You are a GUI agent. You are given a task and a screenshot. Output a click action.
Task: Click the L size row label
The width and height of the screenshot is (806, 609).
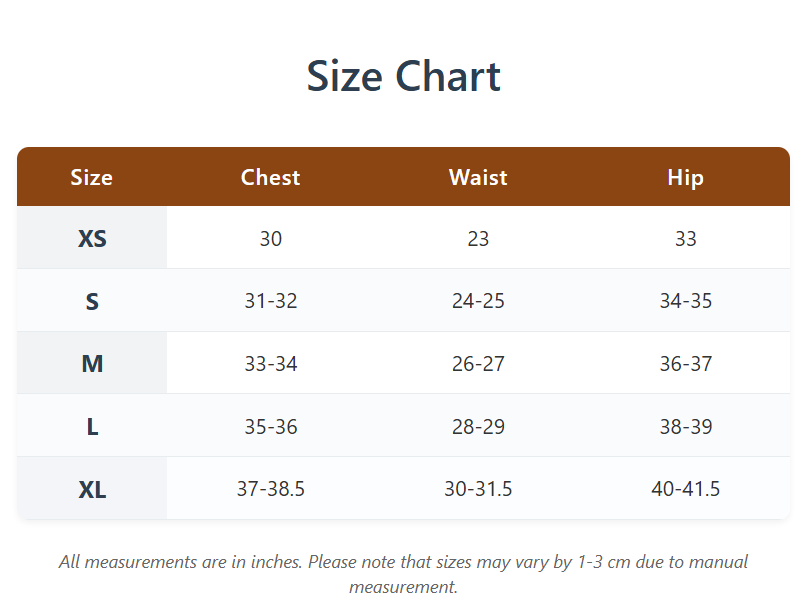click(x=92, y=427)
